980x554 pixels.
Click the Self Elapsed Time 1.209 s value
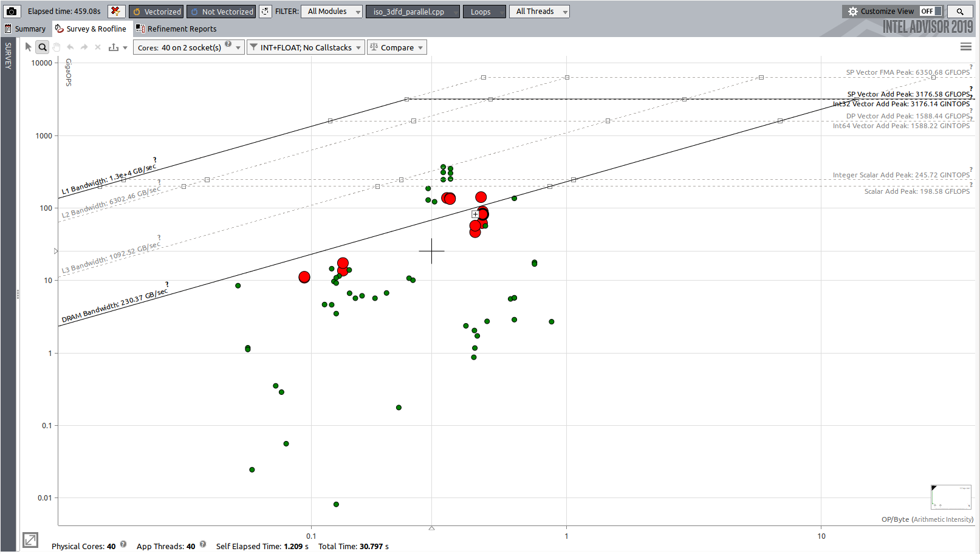[x=296, y=546]
